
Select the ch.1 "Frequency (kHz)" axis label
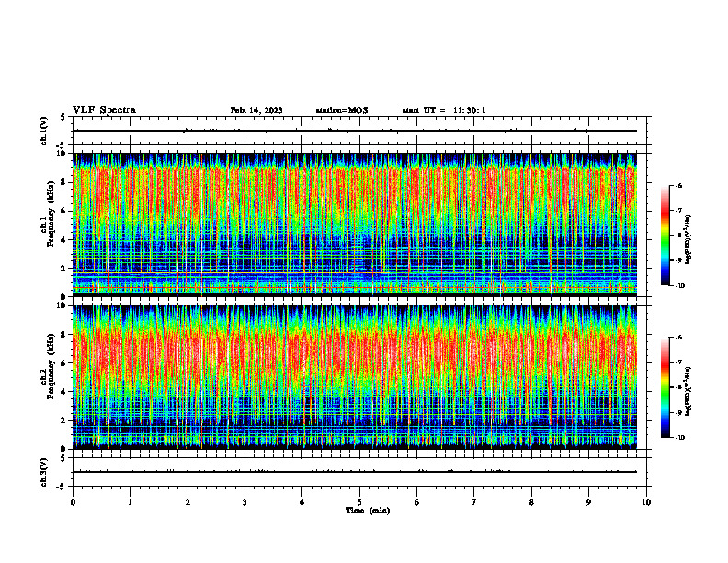click(51, 213)
